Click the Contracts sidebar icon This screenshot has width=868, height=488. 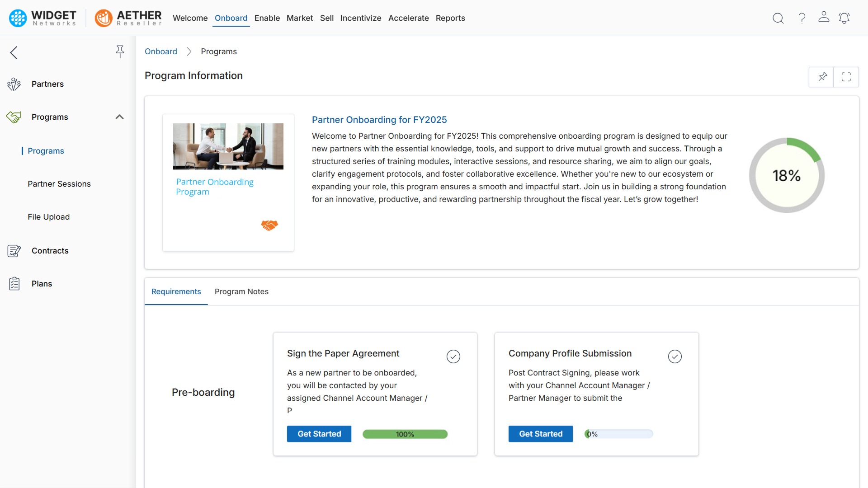(14, 251)
